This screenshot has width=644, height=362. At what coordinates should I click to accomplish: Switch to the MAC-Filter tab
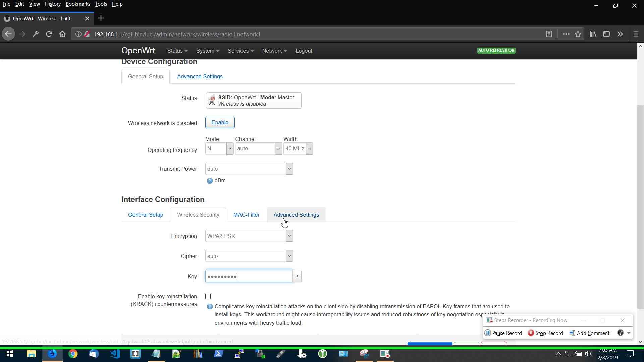(x=246, y=215)
